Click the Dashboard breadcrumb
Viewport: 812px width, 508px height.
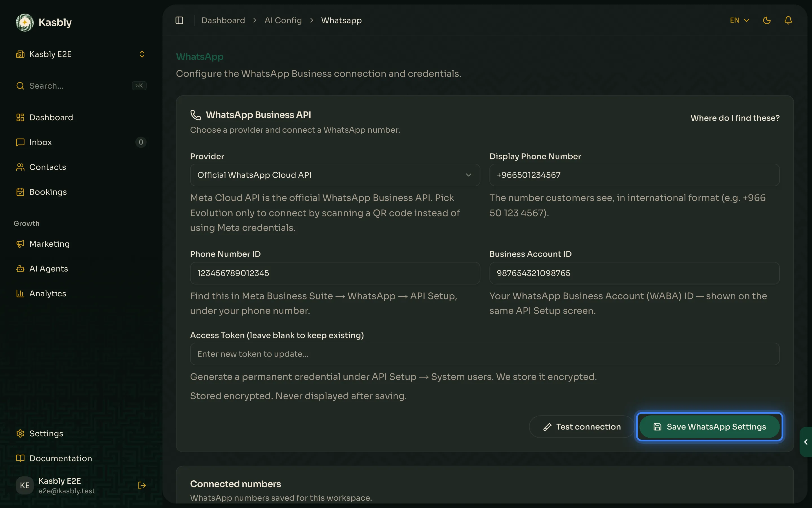click(223, 21)
